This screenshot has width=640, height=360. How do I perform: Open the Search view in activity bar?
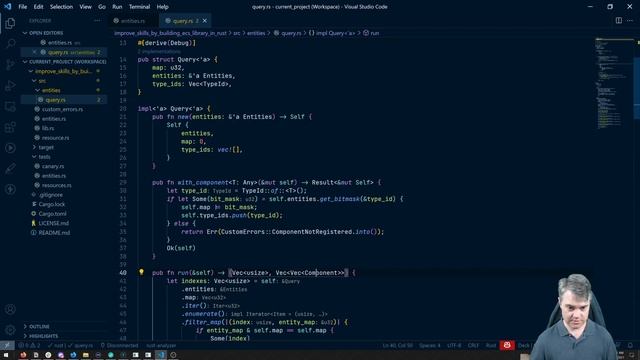[10, 44]
